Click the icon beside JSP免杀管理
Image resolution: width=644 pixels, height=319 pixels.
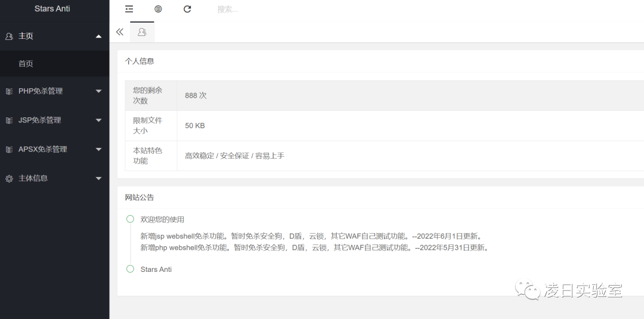[x=9, y=120]
